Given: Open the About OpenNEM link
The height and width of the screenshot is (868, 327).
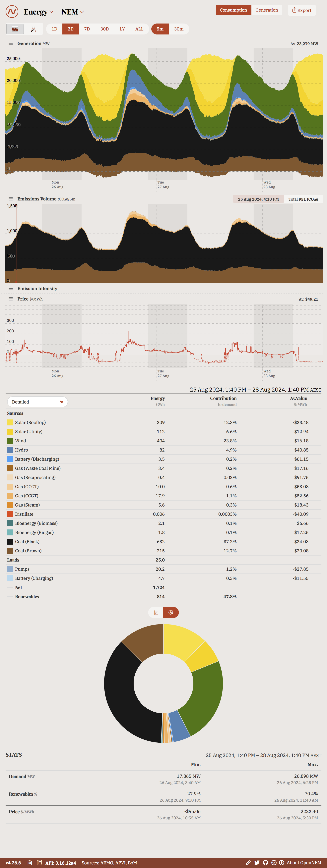Looking at the screenshot, I should tap(304, 863).
